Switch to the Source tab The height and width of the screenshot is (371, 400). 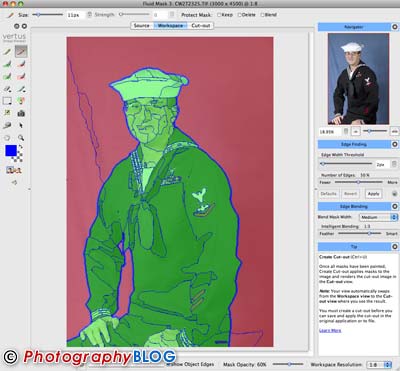[x=142, y=25]
